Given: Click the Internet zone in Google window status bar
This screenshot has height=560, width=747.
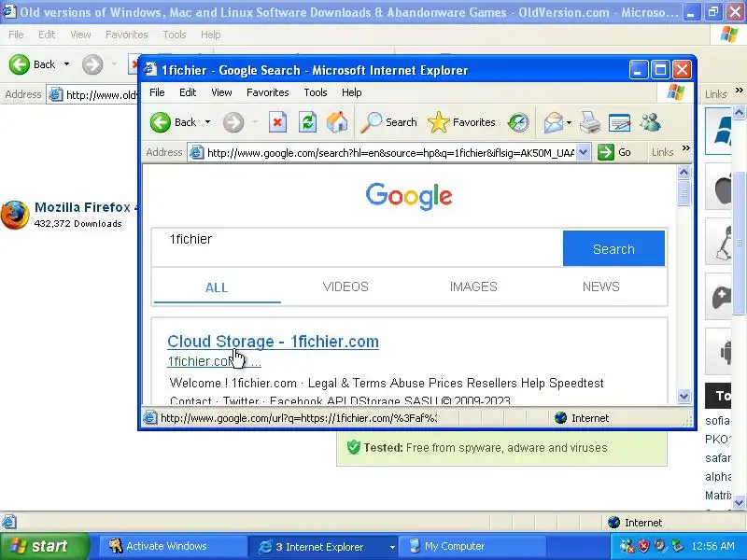Looking at the screenshot, I should click(x=582, y=418).
